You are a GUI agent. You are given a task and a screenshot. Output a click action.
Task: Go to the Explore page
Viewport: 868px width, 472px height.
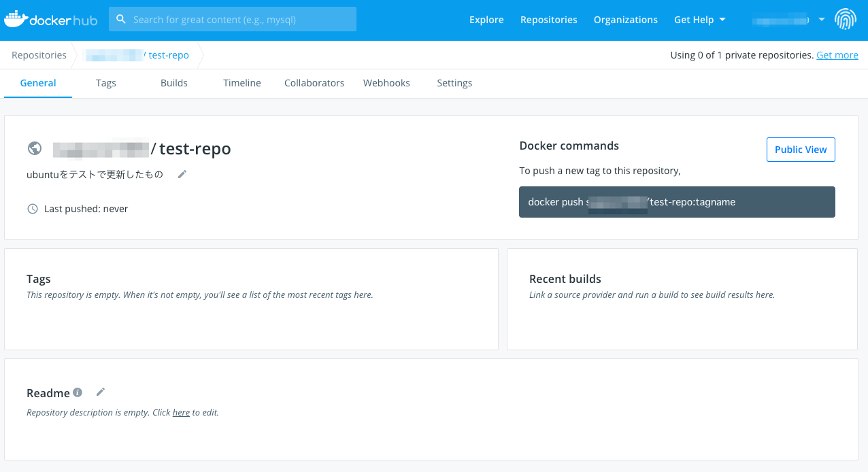486,20
